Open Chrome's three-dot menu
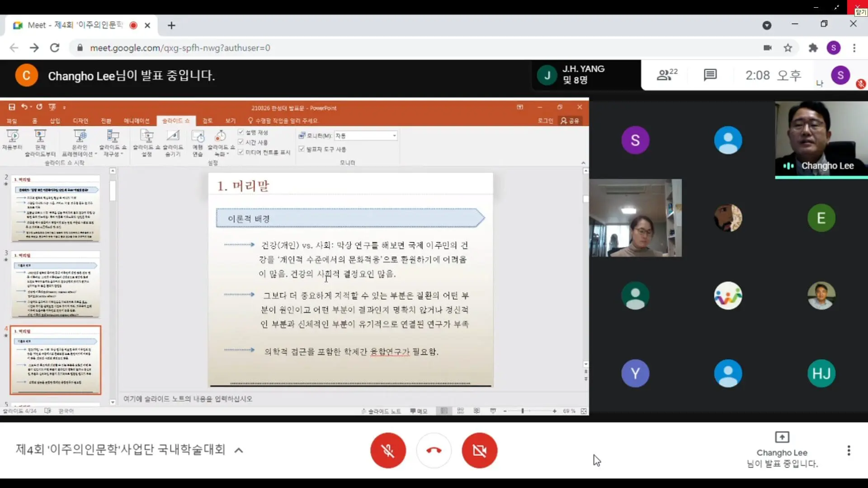This screenshot has width=868, height=488. (854, 48)
